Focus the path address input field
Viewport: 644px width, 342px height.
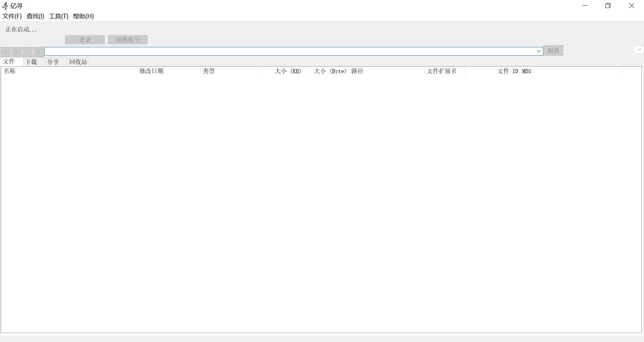[288, 51]
